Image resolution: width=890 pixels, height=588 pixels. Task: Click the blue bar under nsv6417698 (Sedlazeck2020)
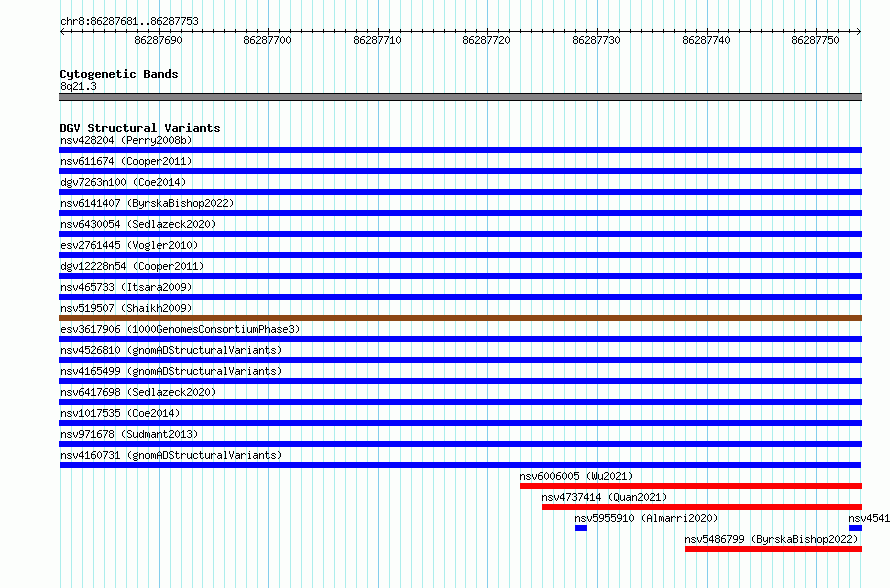[x=460, y=402]
